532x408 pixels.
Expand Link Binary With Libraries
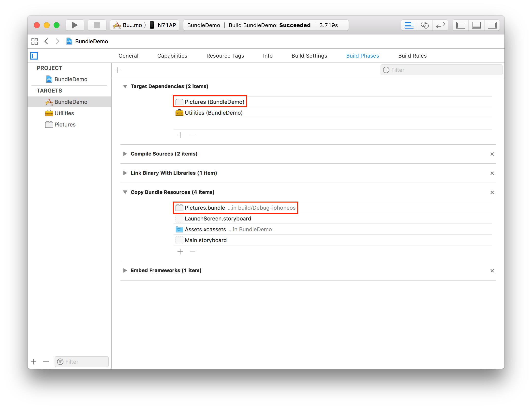(x=125, y=173)
